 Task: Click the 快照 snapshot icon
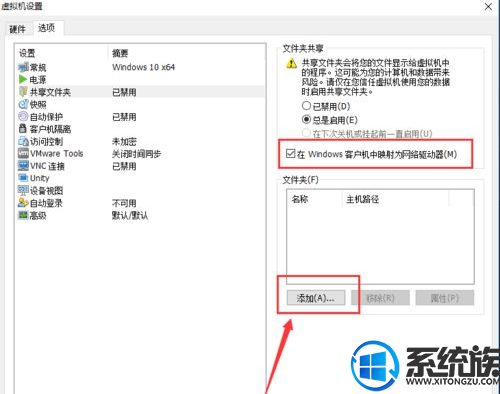[23, 104]
